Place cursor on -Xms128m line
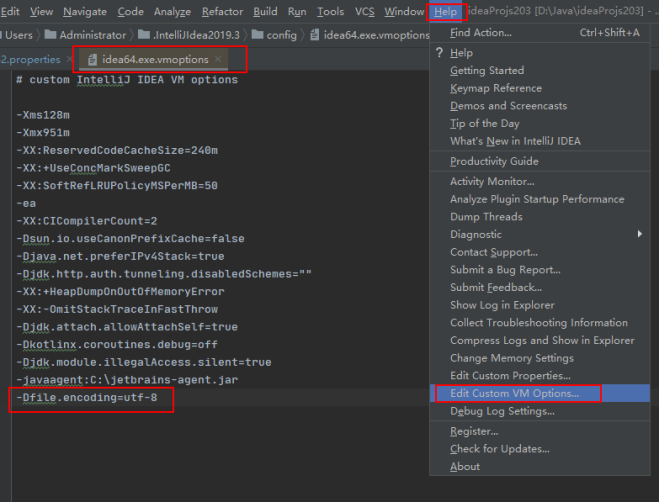 (43, 115)
